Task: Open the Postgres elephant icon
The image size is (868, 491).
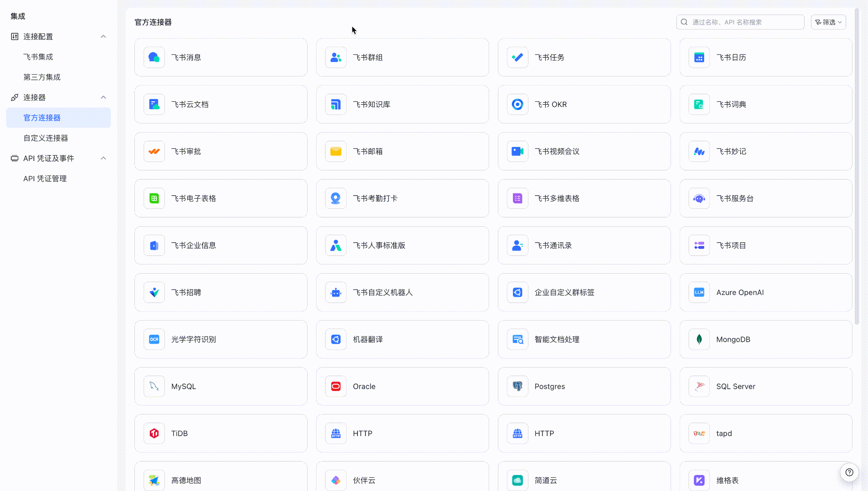Action: (x=518, y=386)
